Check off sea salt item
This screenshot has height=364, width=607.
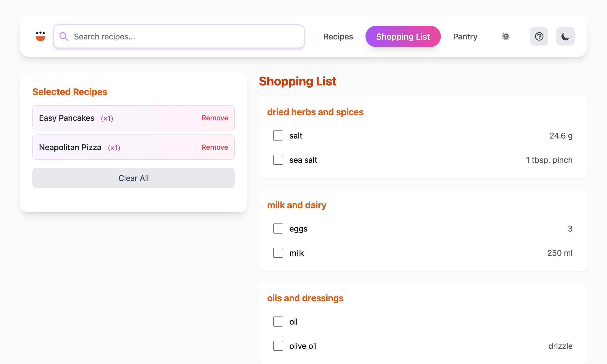coord(278,160)
